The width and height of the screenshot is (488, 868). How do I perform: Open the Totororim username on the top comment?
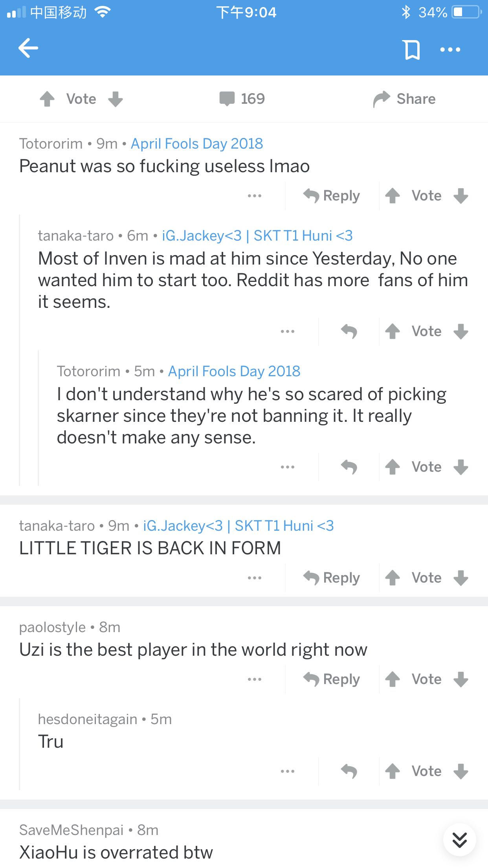tap(51, 144)
